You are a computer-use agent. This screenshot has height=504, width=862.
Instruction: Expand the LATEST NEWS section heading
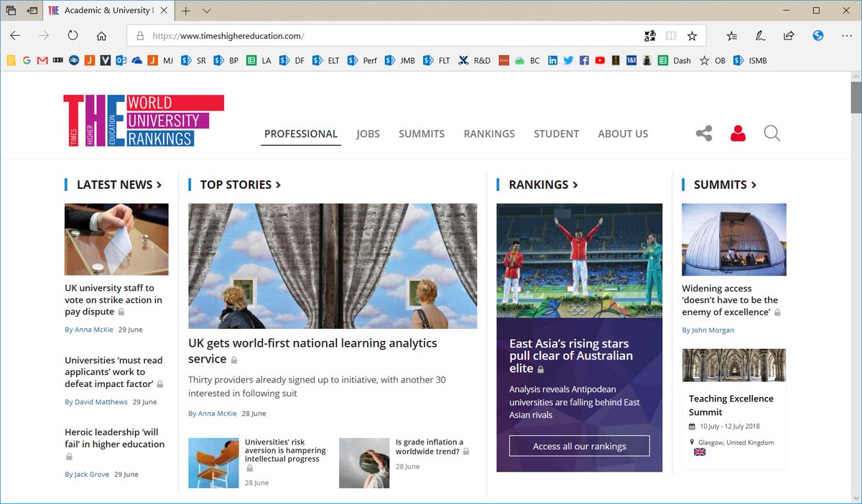click(119, 185)
